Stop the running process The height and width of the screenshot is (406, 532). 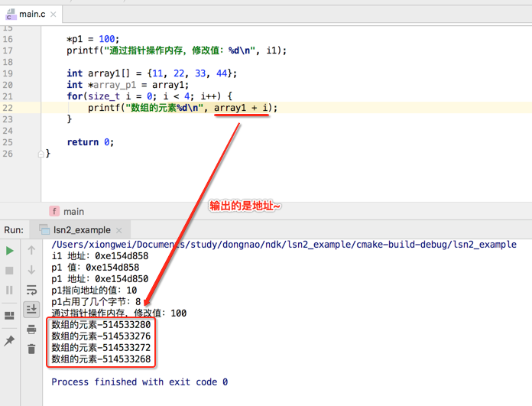pos(9,271)
